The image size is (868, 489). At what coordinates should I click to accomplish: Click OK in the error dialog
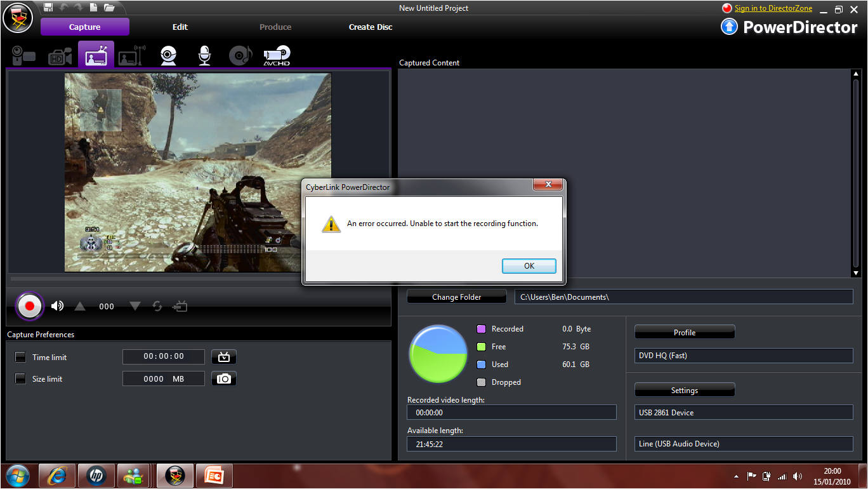pyautogui.click(x=529, y=266)
